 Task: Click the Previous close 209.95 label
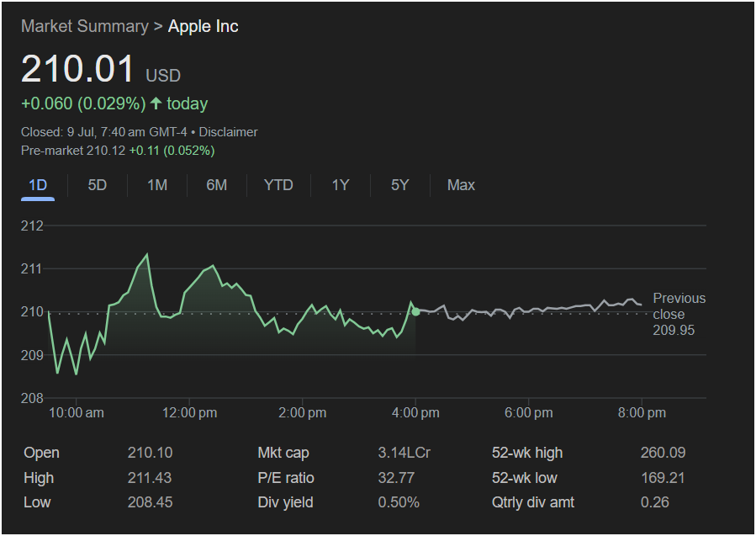(679, 314)
